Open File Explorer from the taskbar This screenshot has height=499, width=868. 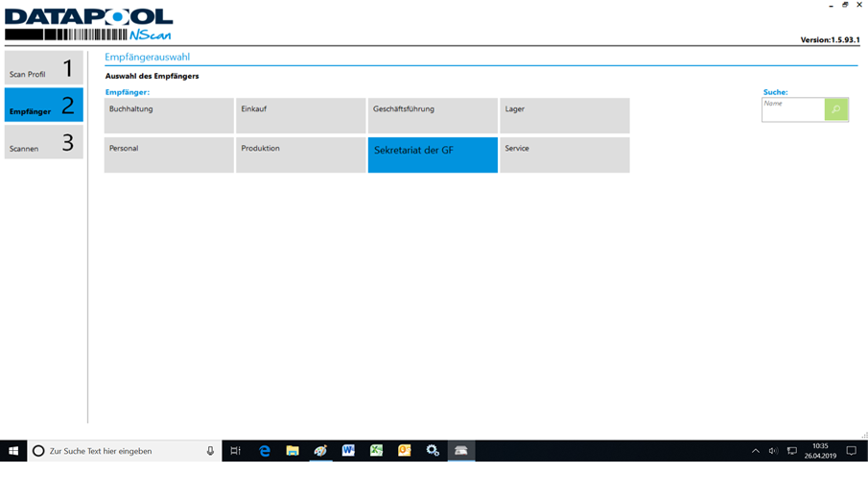tap(293, 451)
